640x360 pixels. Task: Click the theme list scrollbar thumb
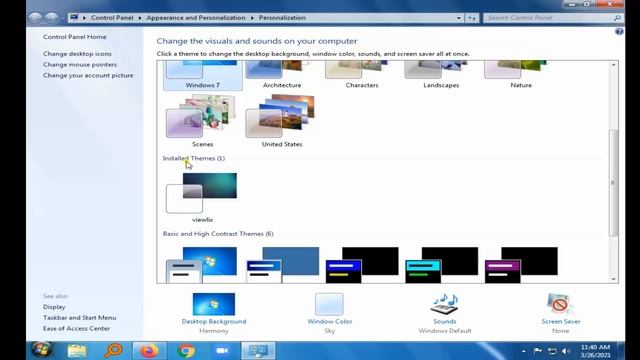tap(613, 182)
